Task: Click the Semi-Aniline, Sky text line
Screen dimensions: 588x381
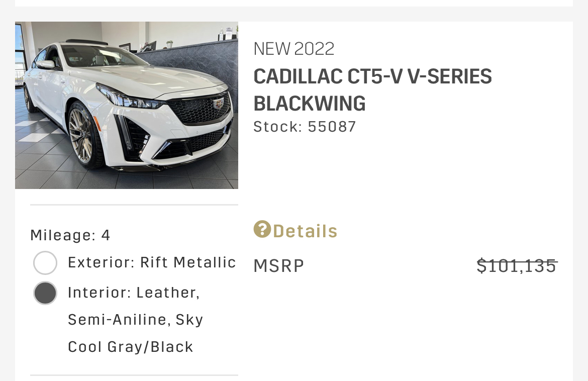Action: pos(135,320)
